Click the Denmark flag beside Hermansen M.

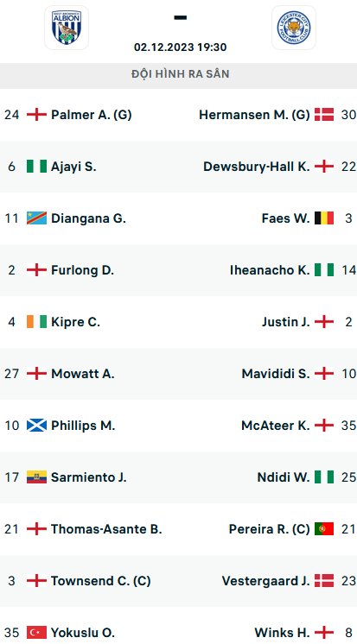point(324,115)
